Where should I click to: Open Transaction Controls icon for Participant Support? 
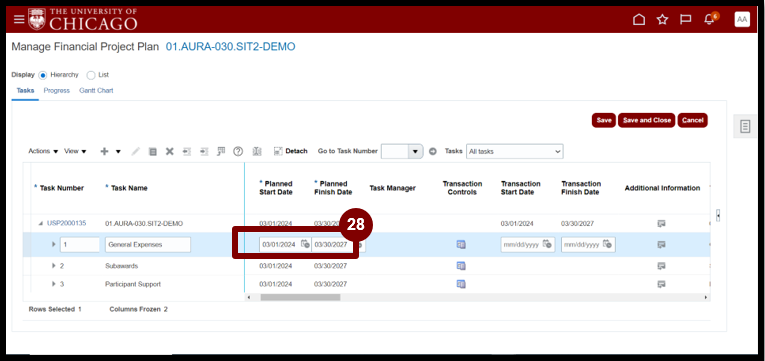[x=461, y=283]
